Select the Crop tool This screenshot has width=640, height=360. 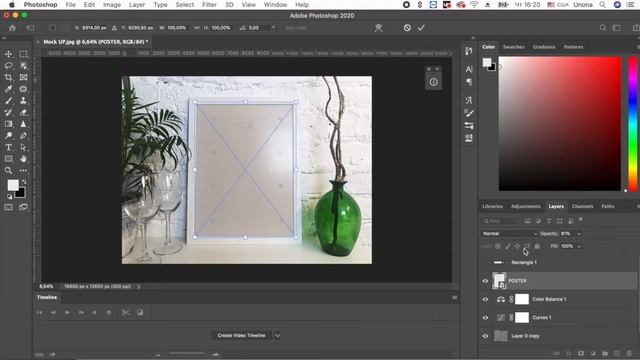pyautogui.click(x=8, y=77)
